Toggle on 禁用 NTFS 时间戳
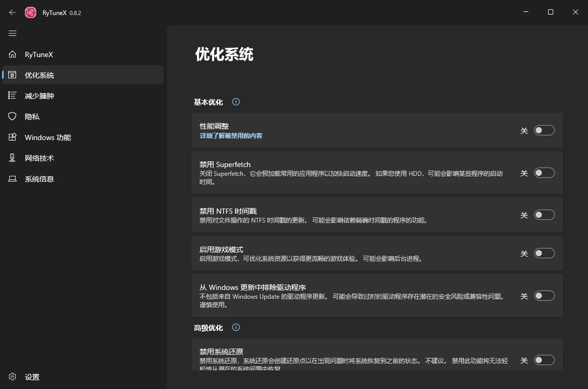 544,214
